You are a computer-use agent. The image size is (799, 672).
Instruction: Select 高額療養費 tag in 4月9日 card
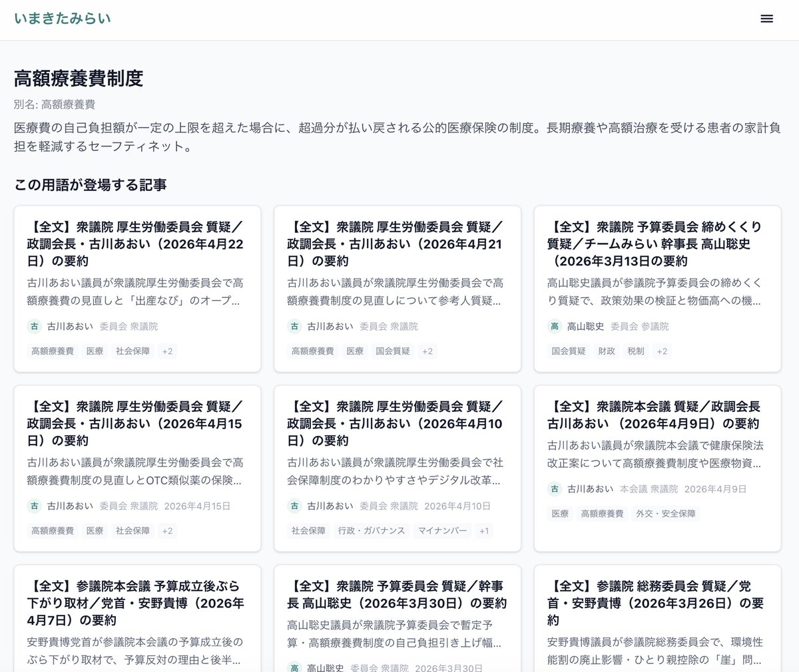coord(603,513)
